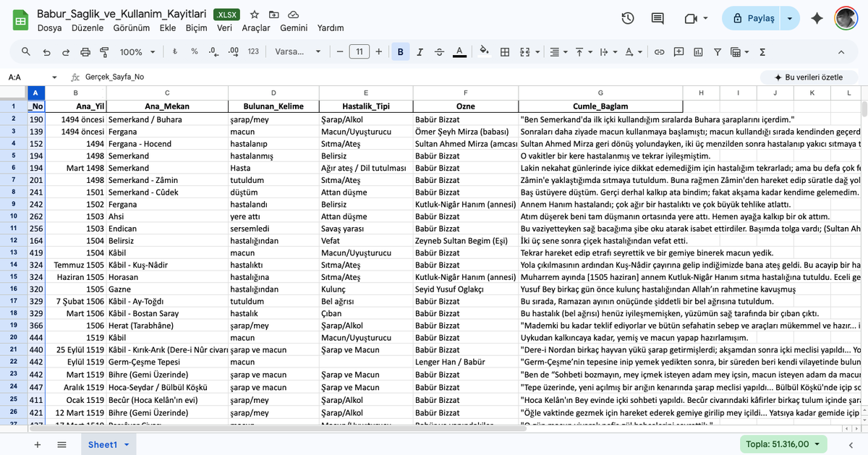Image resolution: width=868 pixels, height=455 pixels.
Task: Format as currency (₺)
Action: click(x=174, y=52)
